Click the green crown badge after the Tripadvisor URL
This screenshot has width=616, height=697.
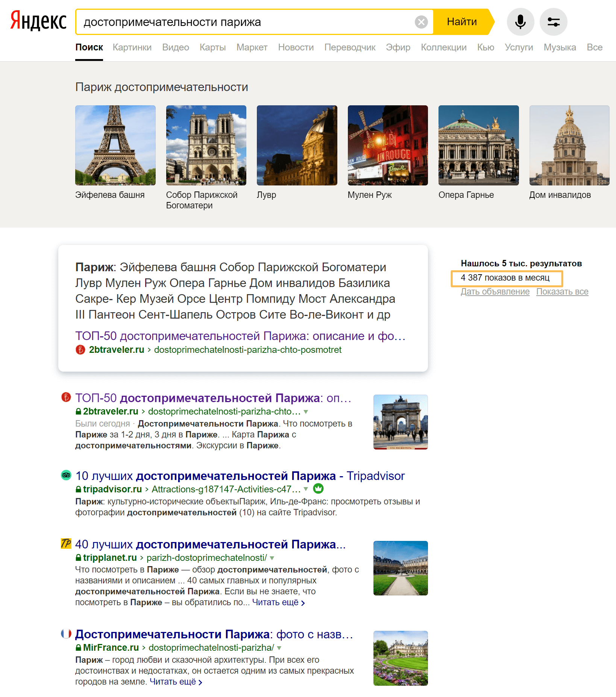click(318, 489)
